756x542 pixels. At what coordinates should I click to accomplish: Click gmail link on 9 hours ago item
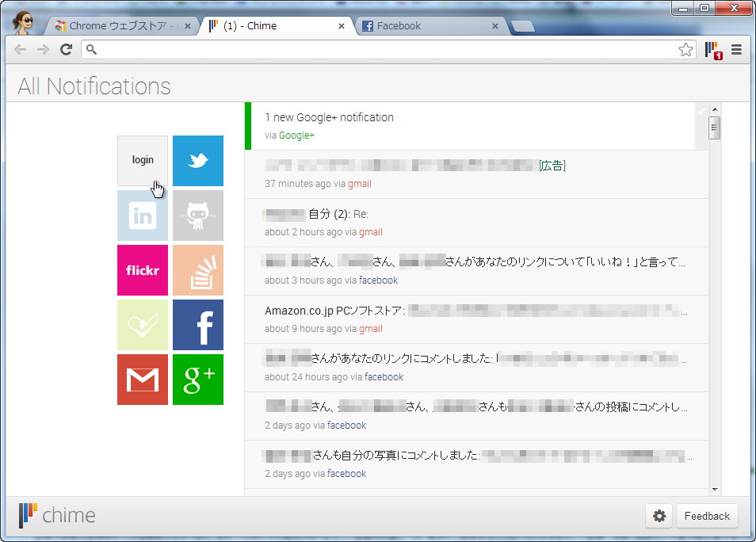click(x=371, y=328)
